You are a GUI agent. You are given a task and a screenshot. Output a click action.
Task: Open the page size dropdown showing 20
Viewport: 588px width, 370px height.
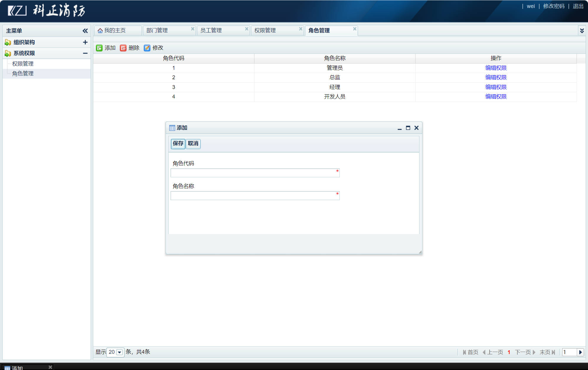pos(120,352)
